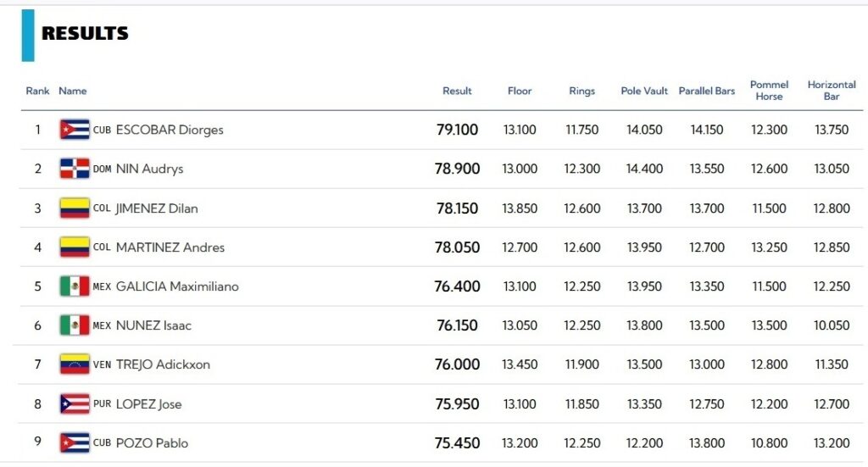This screenshot has width=868, height=467.
Task: Click the Cuba flag beside POZO Pablo
Action: 75,443
